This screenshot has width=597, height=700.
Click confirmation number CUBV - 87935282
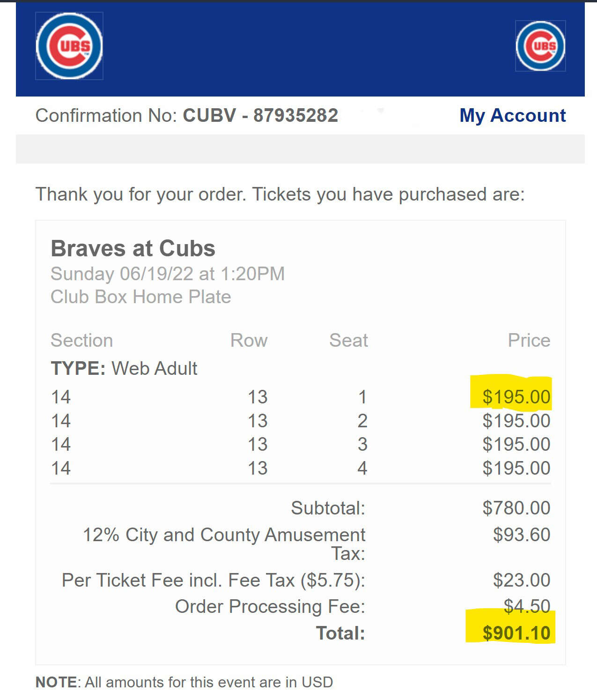tap(260, 115)
